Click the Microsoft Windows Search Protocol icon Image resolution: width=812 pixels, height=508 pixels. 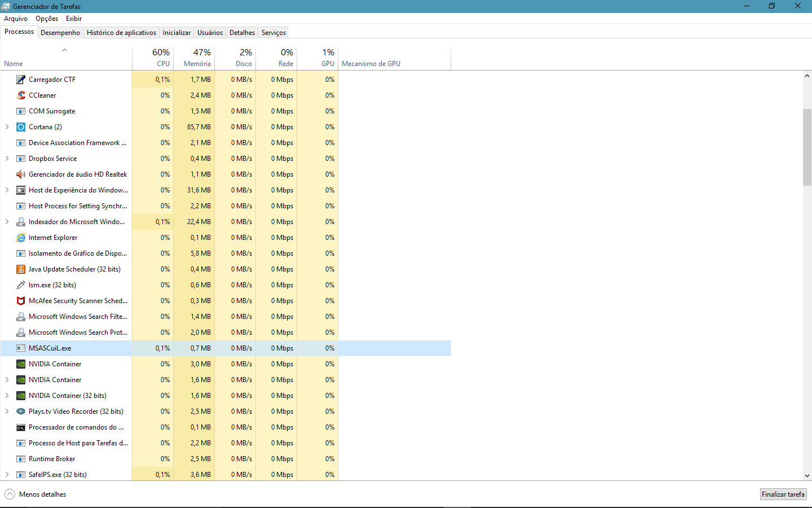[x=21, y=332]
